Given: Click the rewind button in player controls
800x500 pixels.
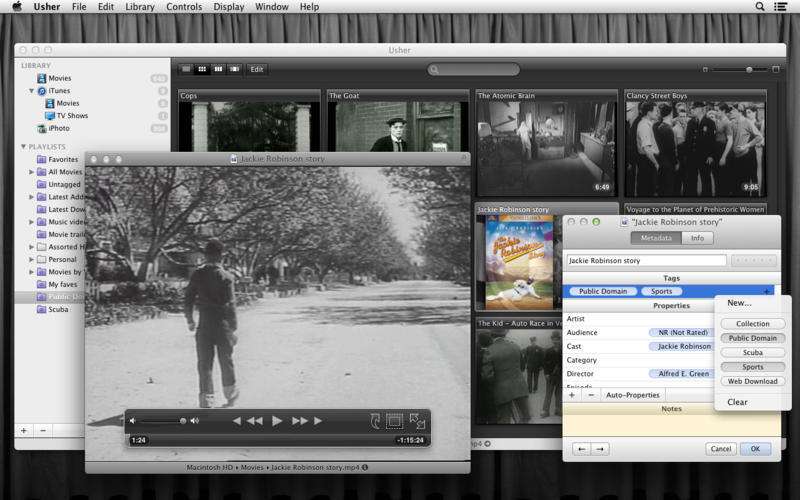Looking at the screenshot, I should point(255,421).
